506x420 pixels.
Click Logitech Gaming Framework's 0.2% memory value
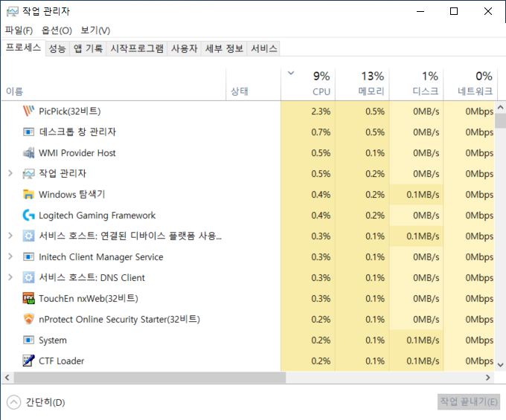375,216
